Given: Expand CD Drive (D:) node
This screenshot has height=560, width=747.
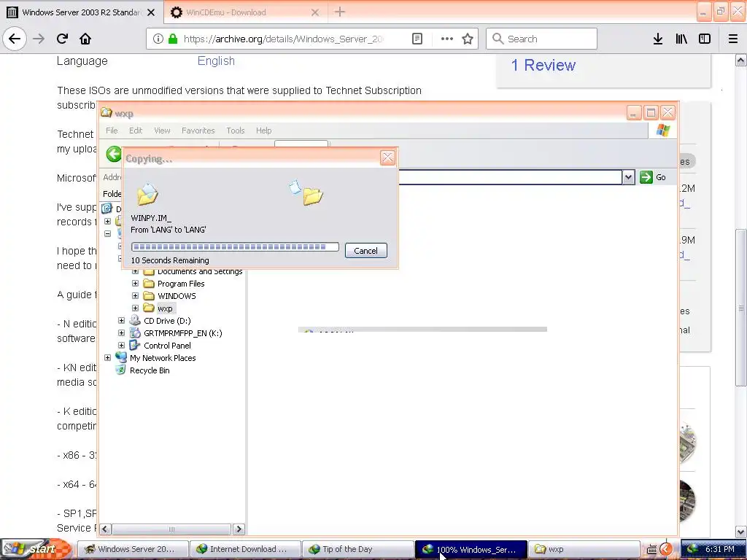Looking at the screenshot, I should [x=122, y=321].
